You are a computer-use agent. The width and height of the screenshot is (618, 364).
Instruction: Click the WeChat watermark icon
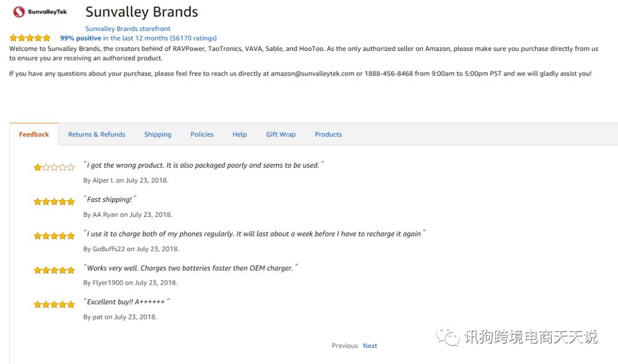pos(448,337)
